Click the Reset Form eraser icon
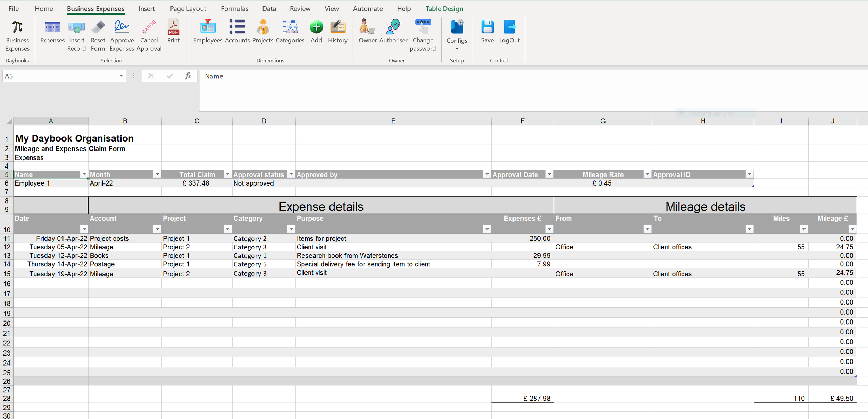This screenshot has height=419, width=868. click(x=98, y=27)
